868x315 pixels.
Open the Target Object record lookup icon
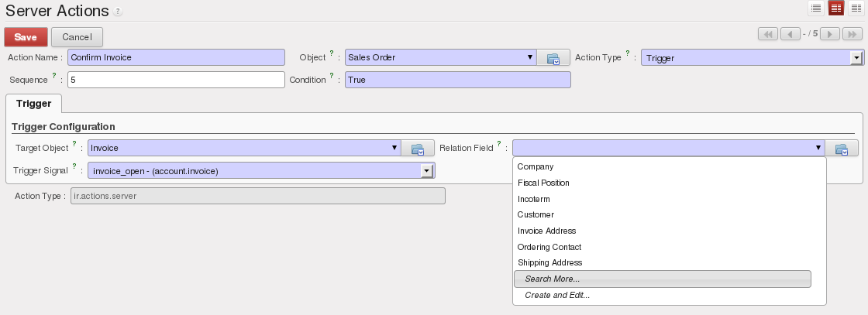point(418,149)
